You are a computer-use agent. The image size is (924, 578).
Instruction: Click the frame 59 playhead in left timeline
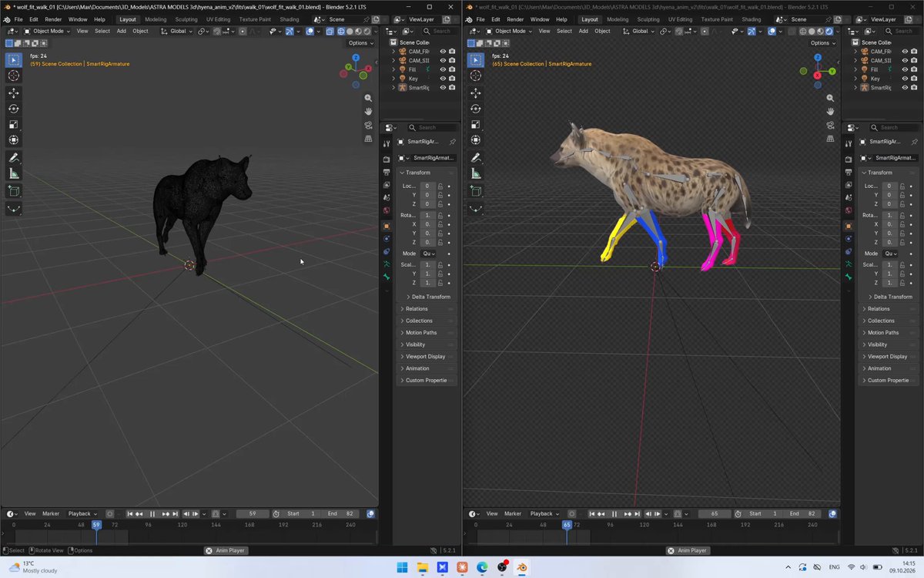tap(96, 525)
